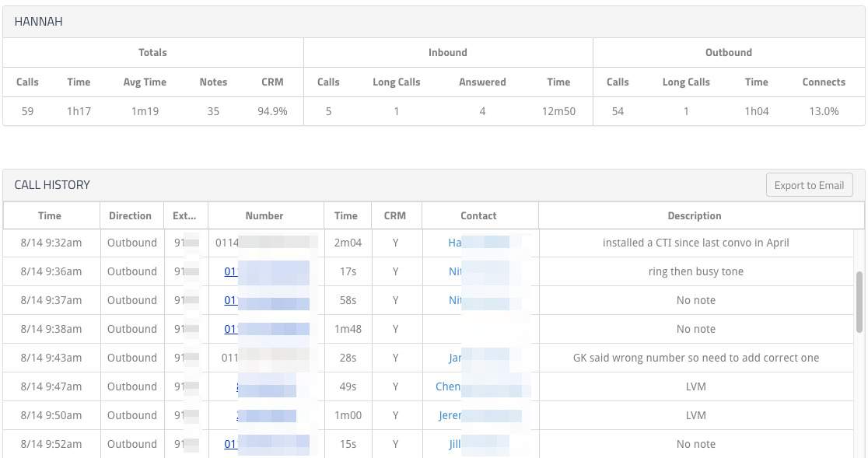Click the Notes value 35
The height and width of the screenshot is (458, 868).
click(x=213, y=111)
